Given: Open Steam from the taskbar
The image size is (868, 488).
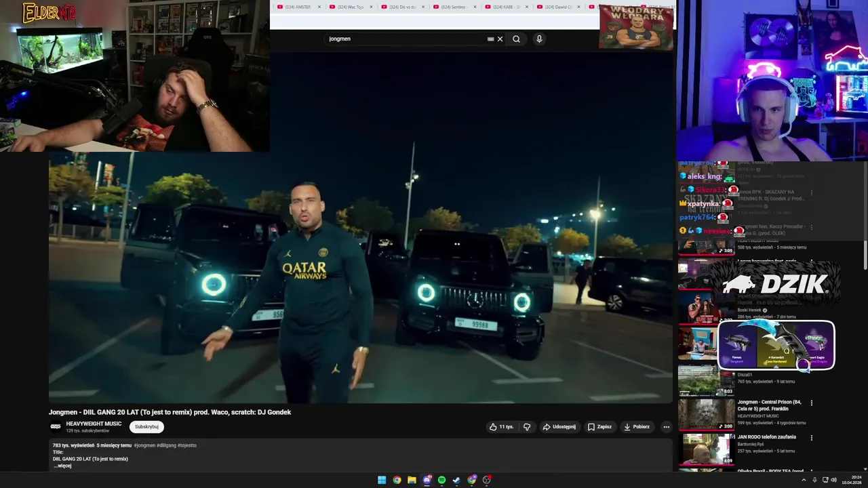Looking at the screenshot, I should (x=456, y=480).
